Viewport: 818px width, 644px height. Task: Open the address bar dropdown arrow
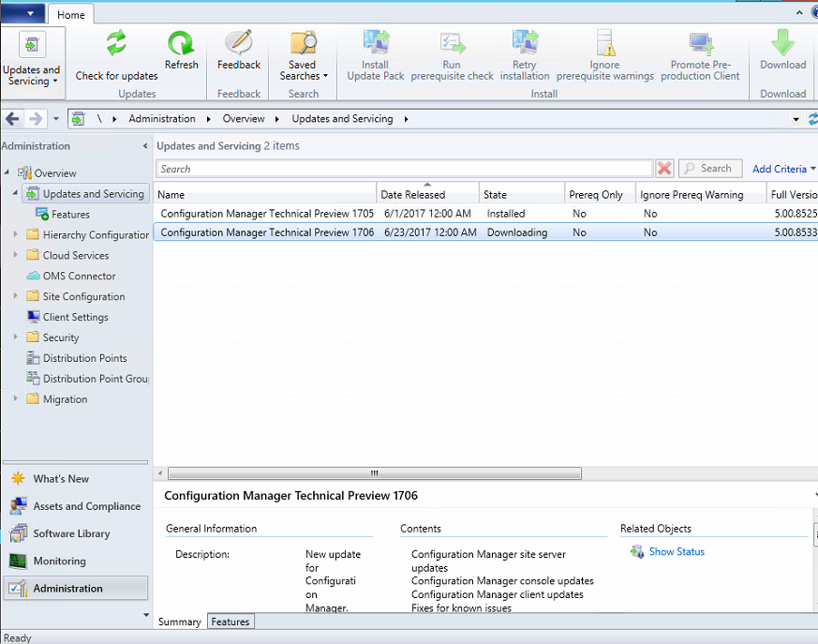coord(796,119)
